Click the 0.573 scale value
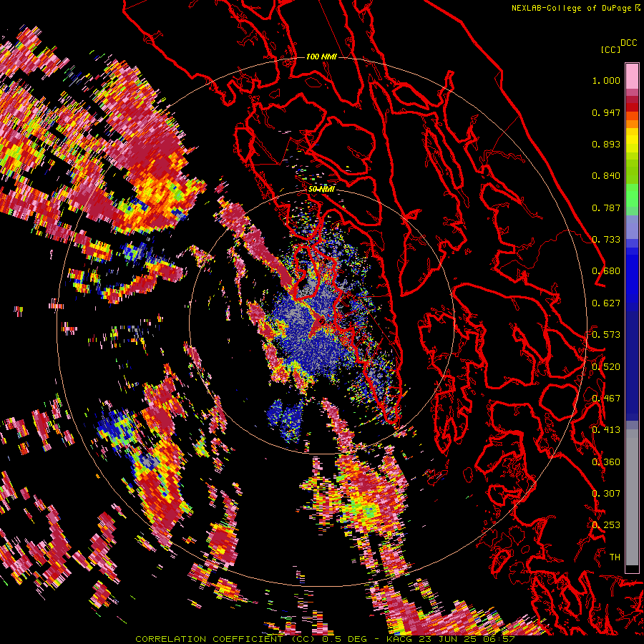644x644 pixels. 606,335
